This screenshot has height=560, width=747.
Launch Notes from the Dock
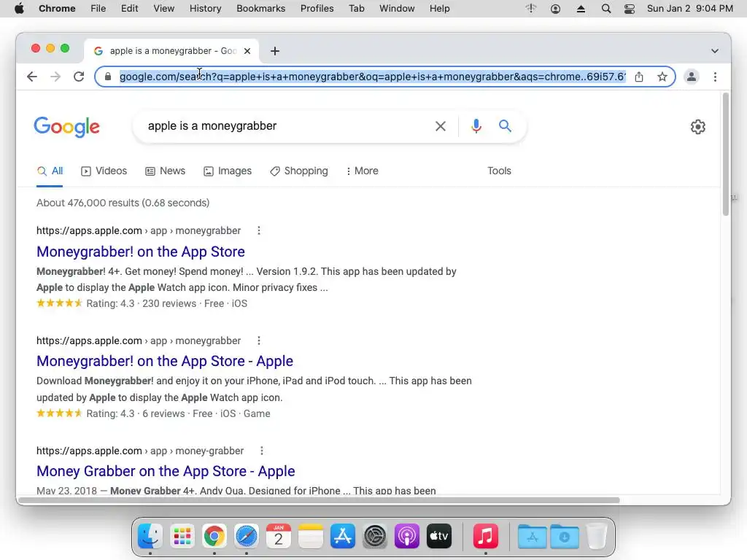(311, 536)
